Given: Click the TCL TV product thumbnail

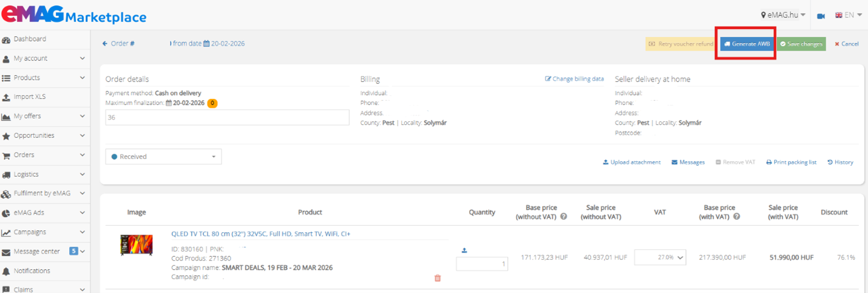Looking at the screenshot, I should [136, 244].
